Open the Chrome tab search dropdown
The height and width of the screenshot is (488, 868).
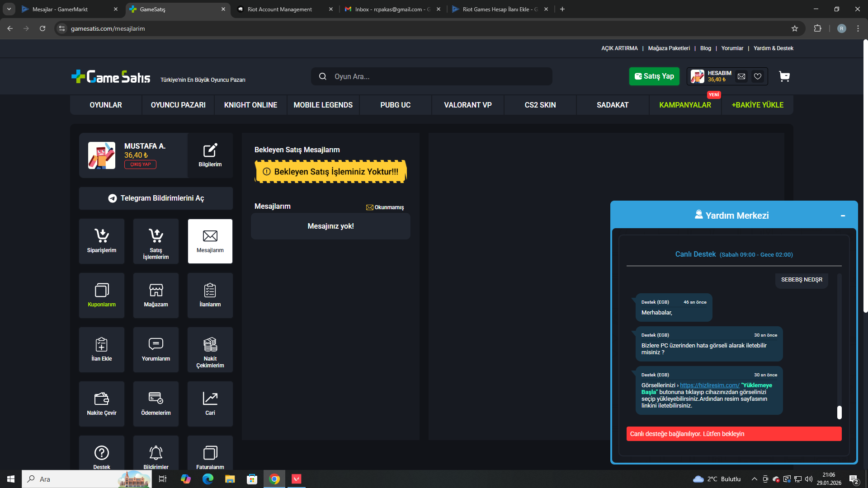[x=9, y=9]
